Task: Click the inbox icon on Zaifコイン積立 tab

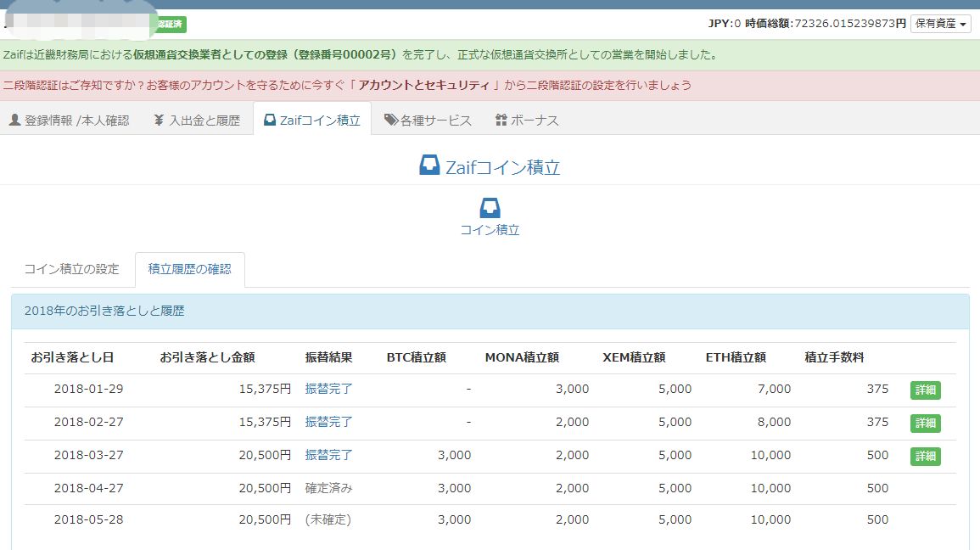Action: click(x=270, y=121)
